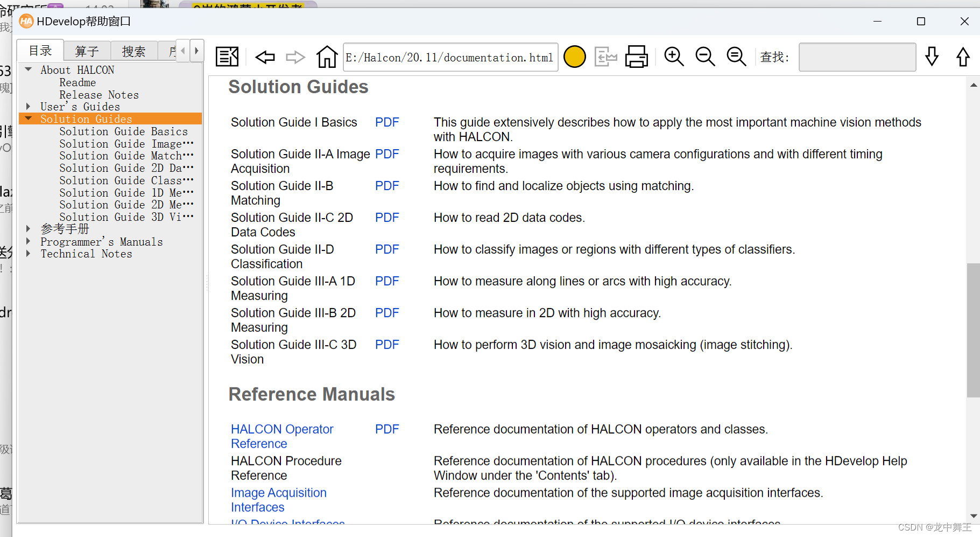The image size is (980, 537).
Task: Collapse the About HALCON tree node
Action: pos(29,69)
